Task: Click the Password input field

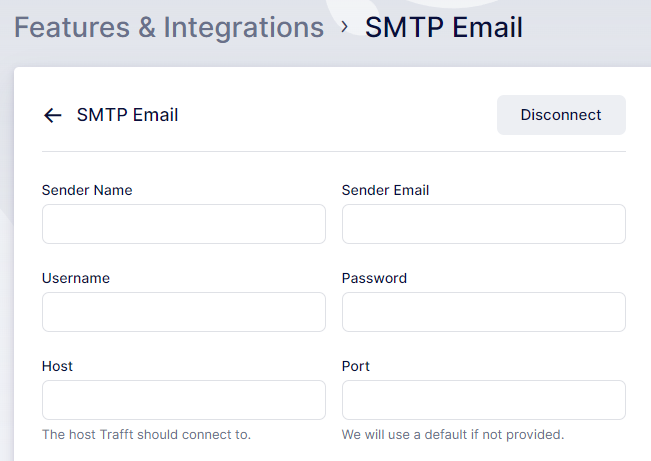Action: point(484,312)
